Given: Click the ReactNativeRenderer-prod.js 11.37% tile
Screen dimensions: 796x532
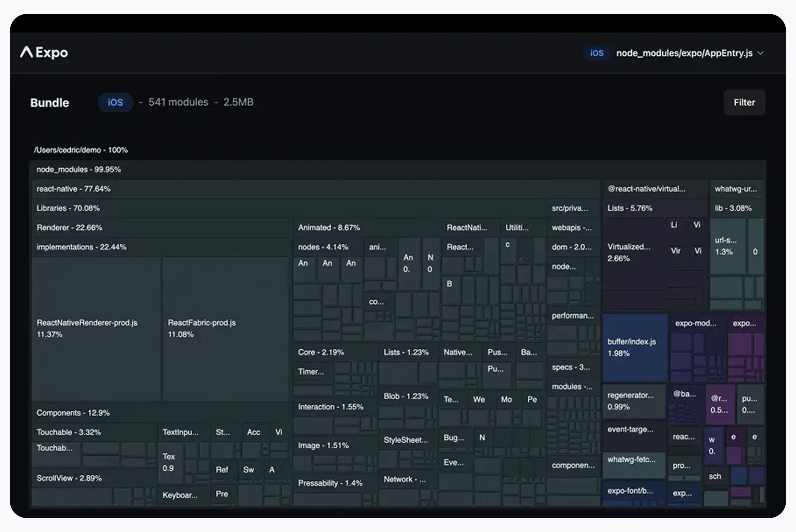Looking at the screenshot, I should pyautogui.click(x=97, y=328).
